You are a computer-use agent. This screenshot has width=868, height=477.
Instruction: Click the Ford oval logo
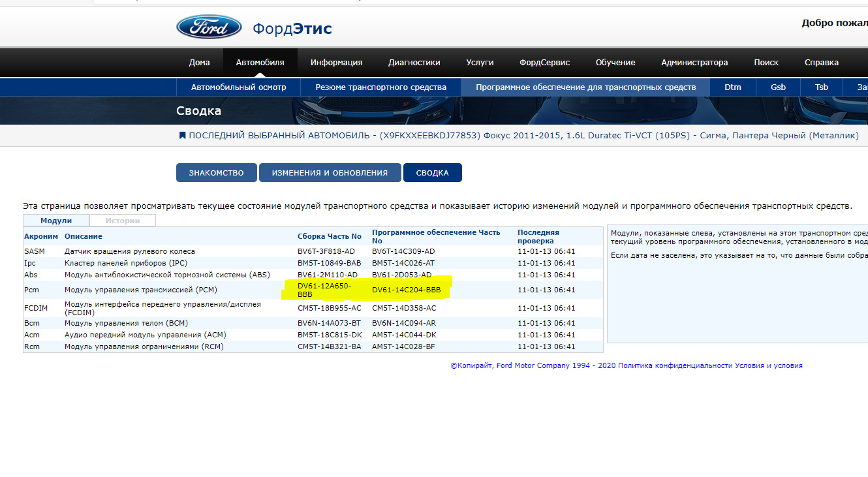pyautogui.click(x=208, y=27)
